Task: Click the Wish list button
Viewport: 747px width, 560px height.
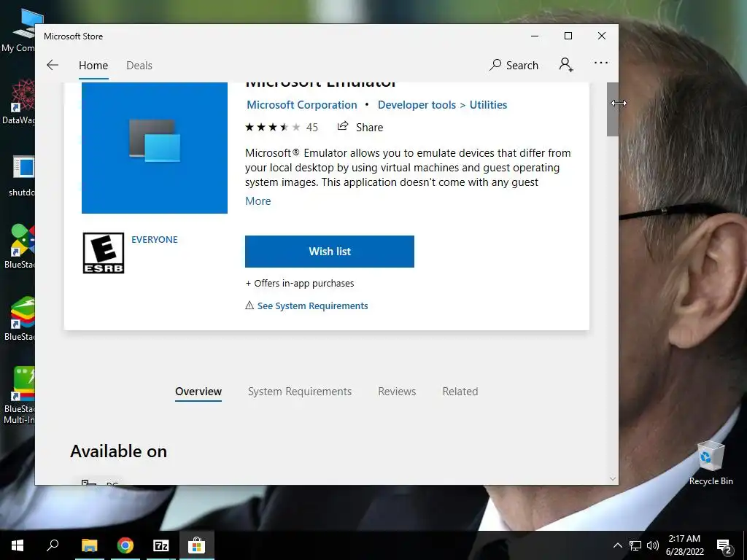Action: [330, 252]
